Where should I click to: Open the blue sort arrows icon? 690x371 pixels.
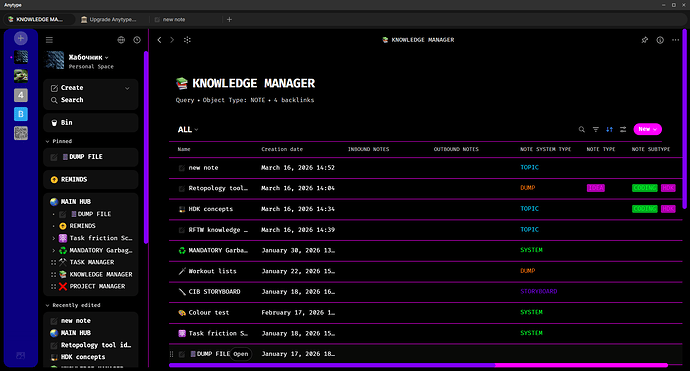coord(609,129)
